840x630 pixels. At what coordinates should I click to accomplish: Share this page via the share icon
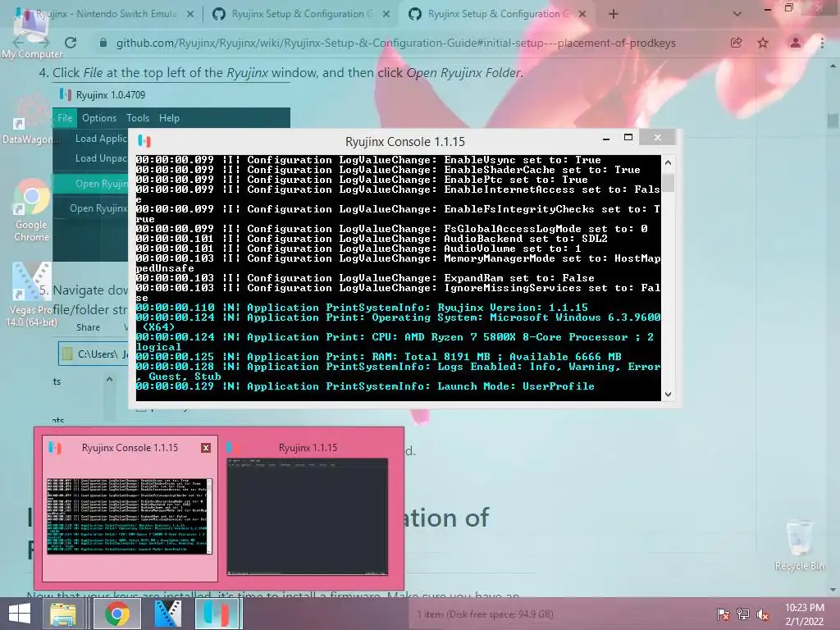click(x=737, y=43)
